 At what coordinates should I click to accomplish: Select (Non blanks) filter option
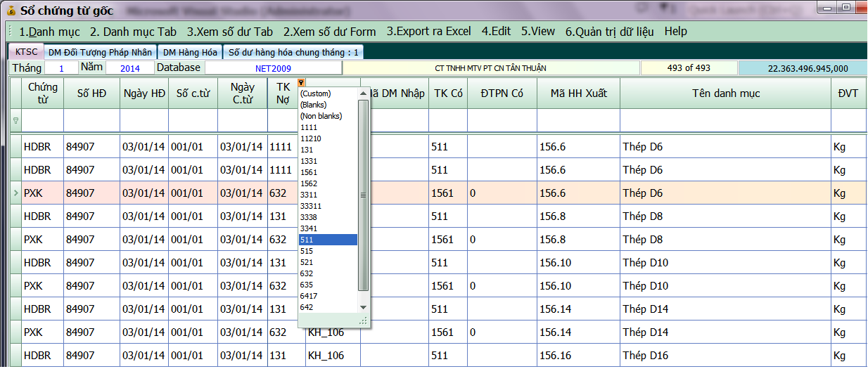[328, 116]
